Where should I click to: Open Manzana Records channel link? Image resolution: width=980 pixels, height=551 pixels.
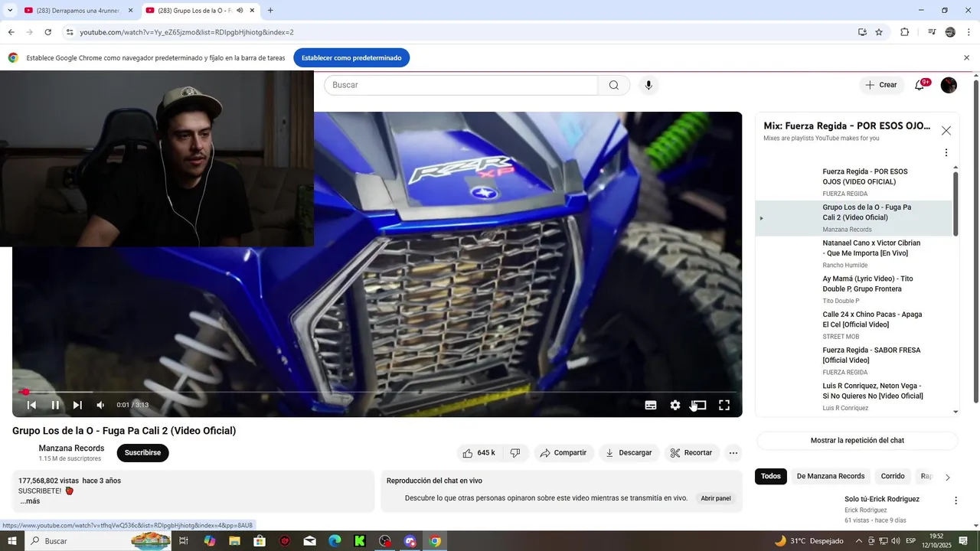pyautogui.click(x=71, y=448)
